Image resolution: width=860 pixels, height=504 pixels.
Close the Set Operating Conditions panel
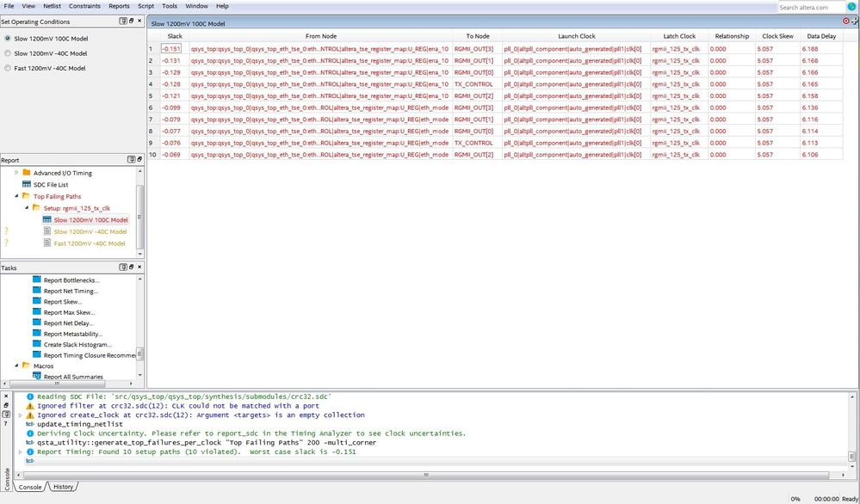(x=139, y=21)
